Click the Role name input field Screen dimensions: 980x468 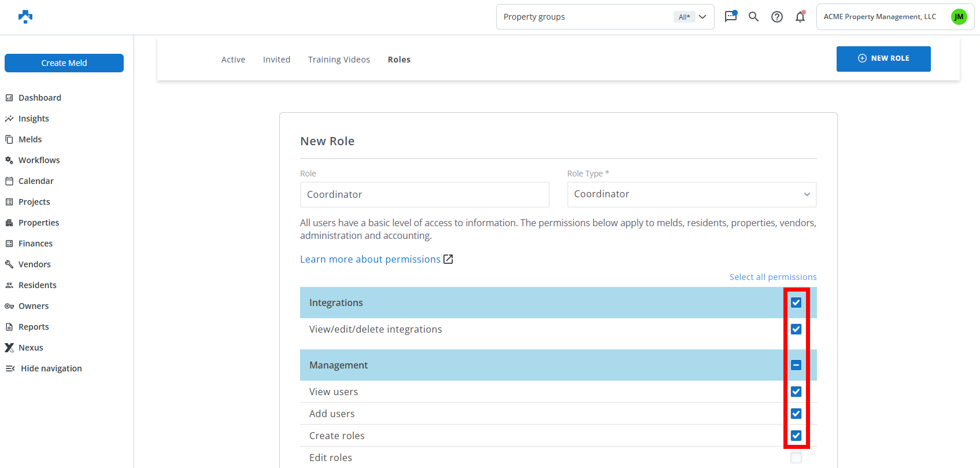tap(424, 194)
